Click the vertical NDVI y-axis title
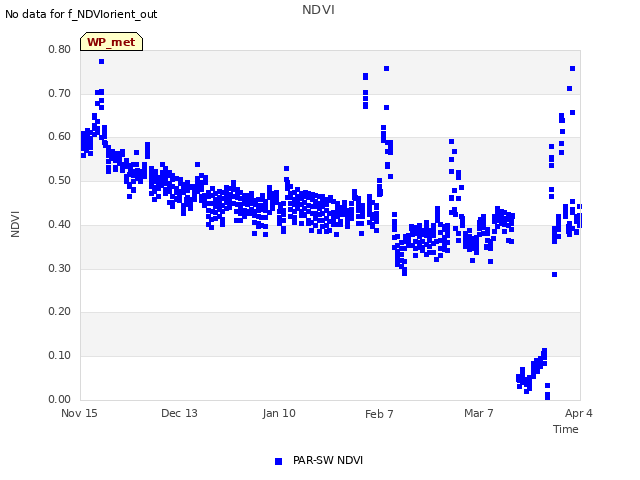This screenshot has height=480, width=640. click(15, 224)
